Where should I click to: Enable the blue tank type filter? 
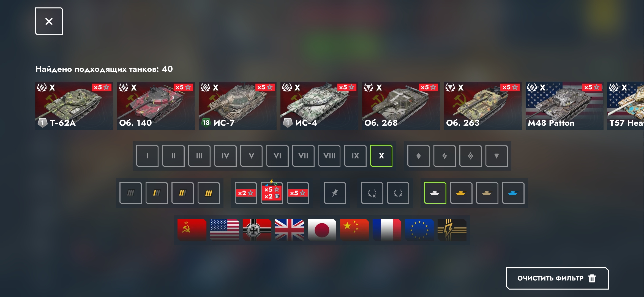(513, 193)
